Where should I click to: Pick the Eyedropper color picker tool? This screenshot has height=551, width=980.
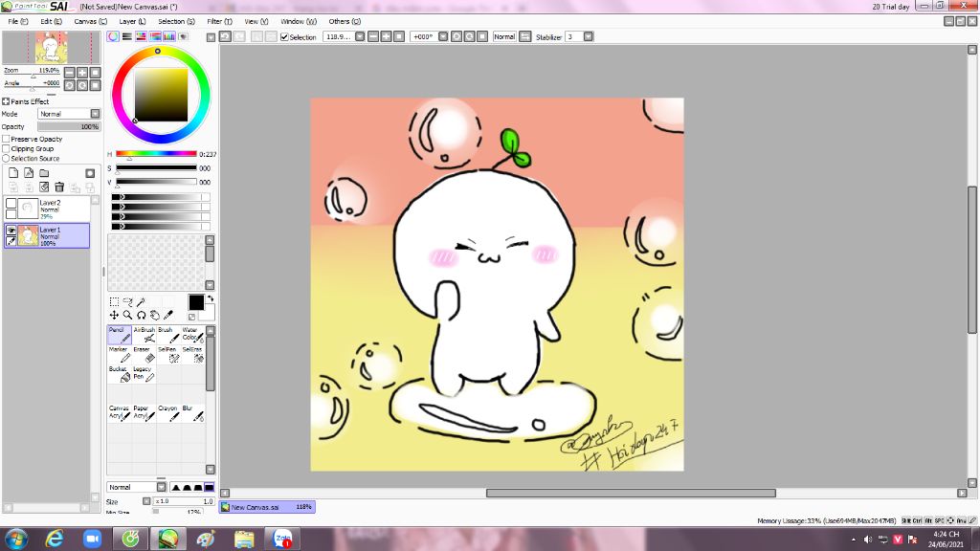coord(168,316)
